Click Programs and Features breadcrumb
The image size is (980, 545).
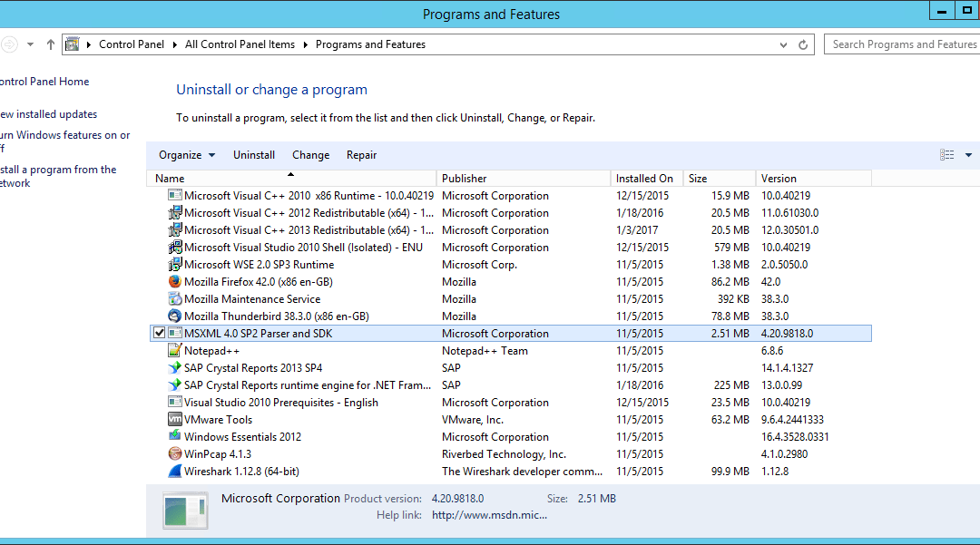[x=370, y=44]
